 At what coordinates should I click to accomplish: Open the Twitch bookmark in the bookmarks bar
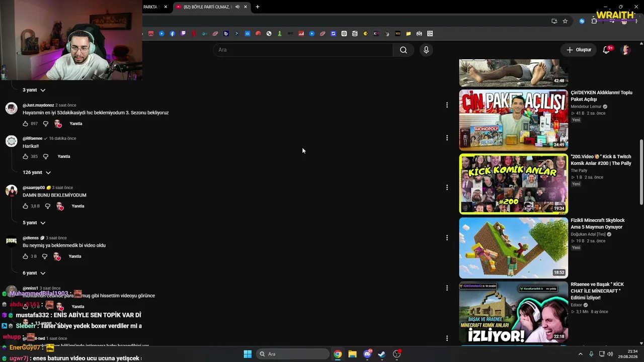tap(183, 34)
